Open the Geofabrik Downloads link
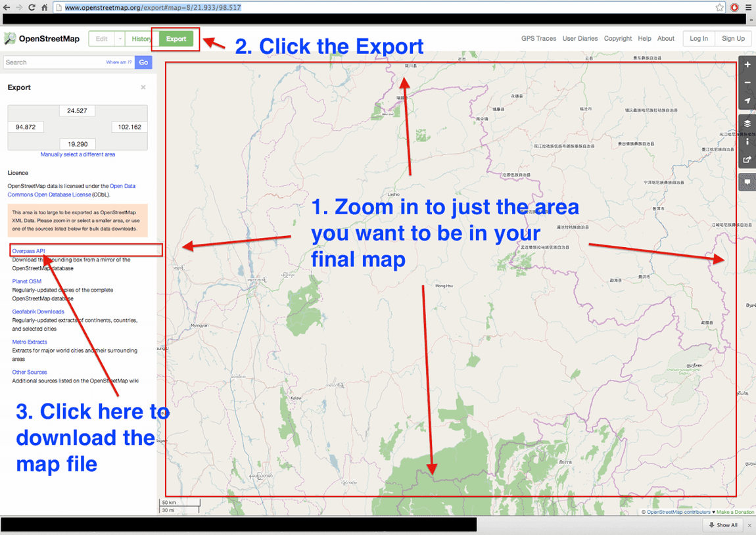Screen dimensions: 756x535 coord(38,312)
